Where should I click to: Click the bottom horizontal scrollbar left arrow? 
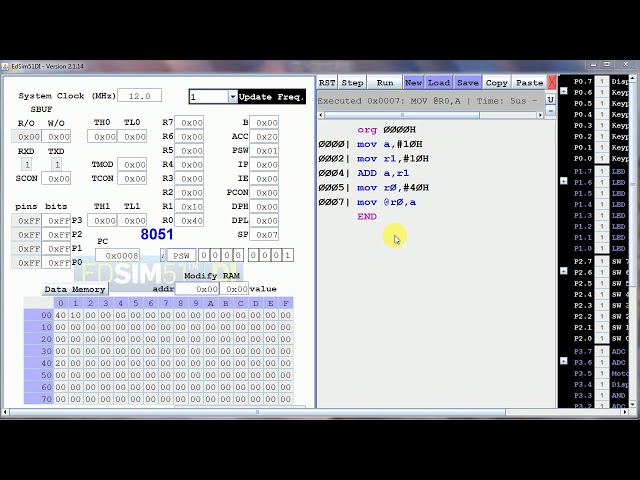pos(5,412)
